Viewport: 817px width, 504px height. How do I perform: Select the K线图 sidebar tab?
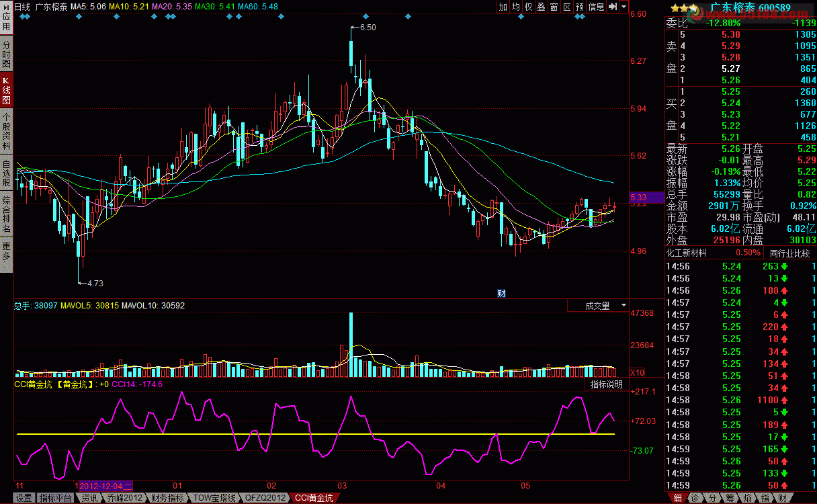(x=6, y=91)
